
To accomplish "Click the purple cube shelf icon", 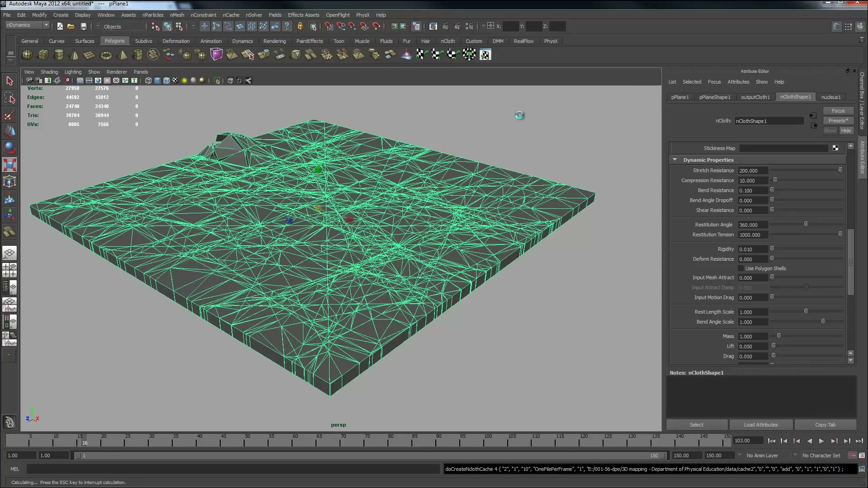I will (x=217, y=55).
